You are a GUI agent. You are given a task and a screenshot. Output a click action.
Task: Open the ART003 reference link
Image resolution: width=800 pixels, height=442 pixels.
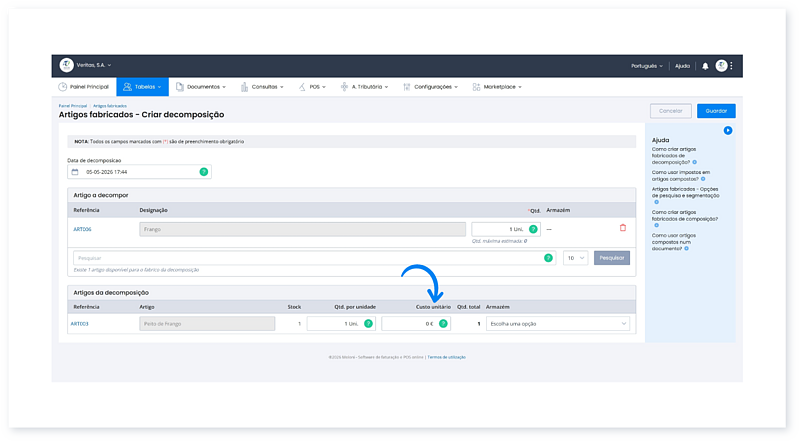[x=80, y=324]
